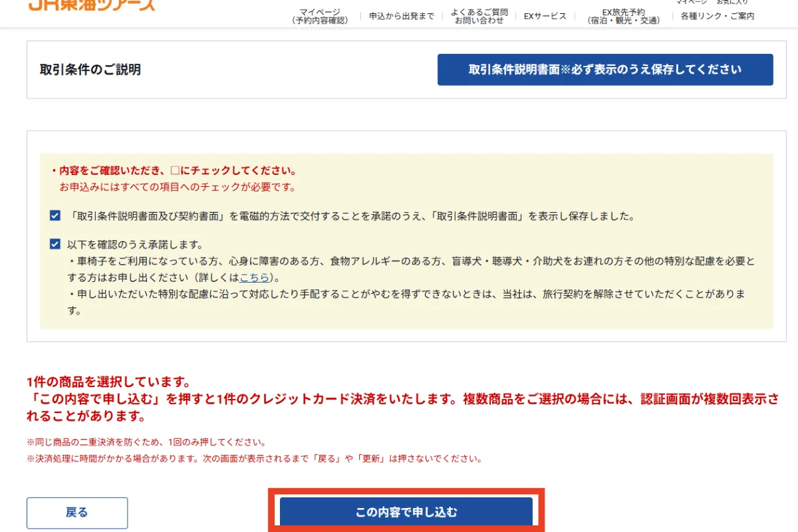The width and height of the screenshot is (798, 532).
Task: Click the JR東海ツアーズ logo
Action: [91, 5]
